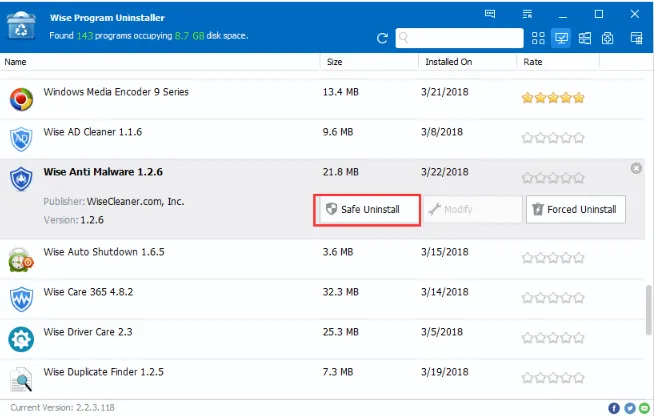Select the Wise Auto Shutdown 1.6.5 name
Screen dimensions: 654x416
[104, 252]
